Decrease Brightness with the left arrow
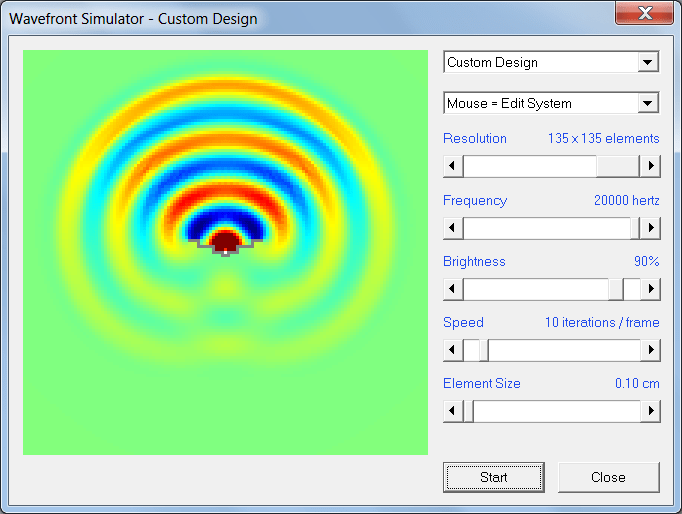Viewport: 682px width, 514px height. click(453, 289)
